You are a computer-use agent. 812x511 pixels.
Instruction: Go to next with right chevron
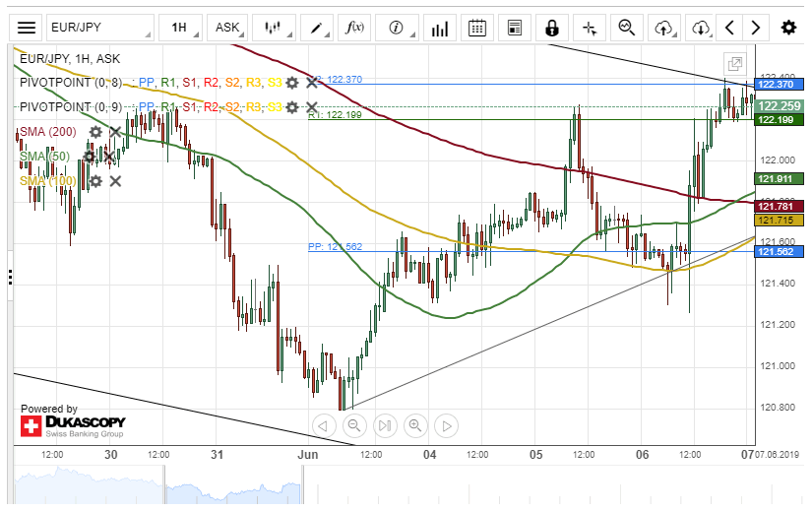tap(756, 28)
